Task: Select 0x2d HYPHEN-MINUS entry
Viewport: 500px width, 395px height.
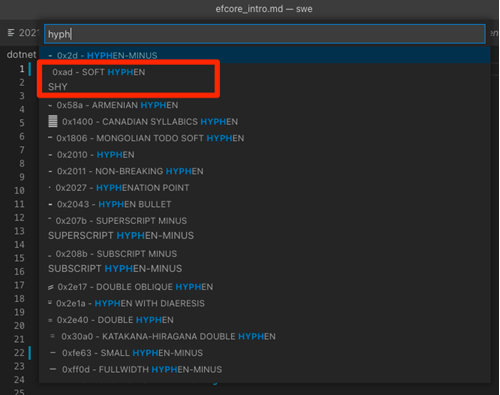Action: (x=265, y=55)
